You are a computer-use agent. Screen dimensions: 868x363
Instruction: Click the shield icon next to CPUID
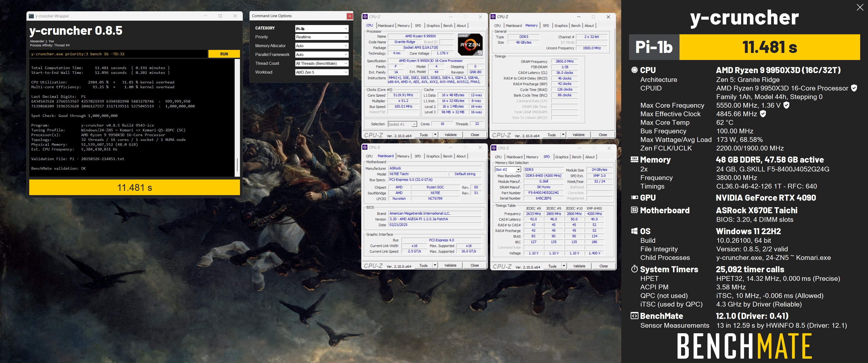854,88
